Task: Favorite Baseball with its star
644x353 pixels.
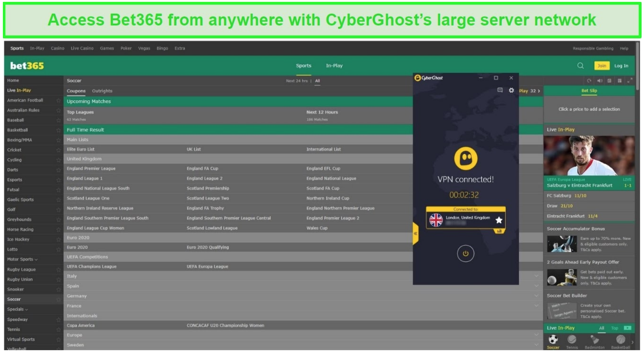Action: point(59,120)
